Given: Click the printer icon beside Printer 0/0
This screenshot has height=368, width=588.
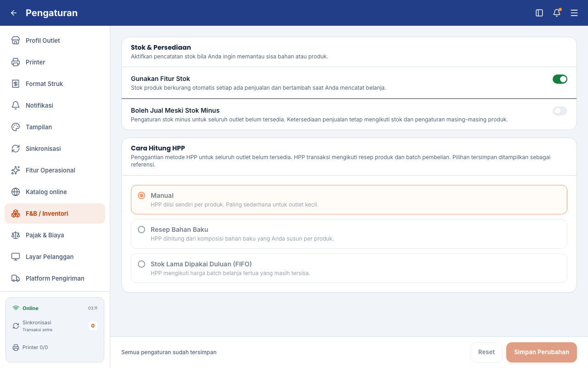Looking at the screenshot, I should click(x=16, y=347).
